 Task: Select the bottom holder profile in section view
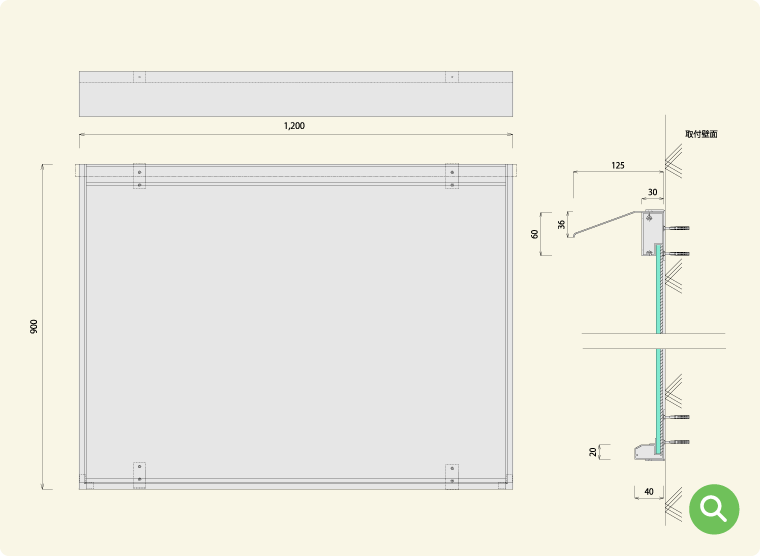[649, 452]
